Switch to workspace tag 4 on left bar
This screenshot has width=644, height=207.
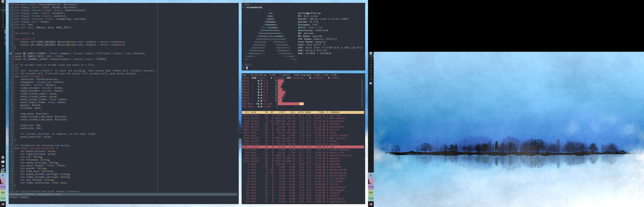click(3, 13)
